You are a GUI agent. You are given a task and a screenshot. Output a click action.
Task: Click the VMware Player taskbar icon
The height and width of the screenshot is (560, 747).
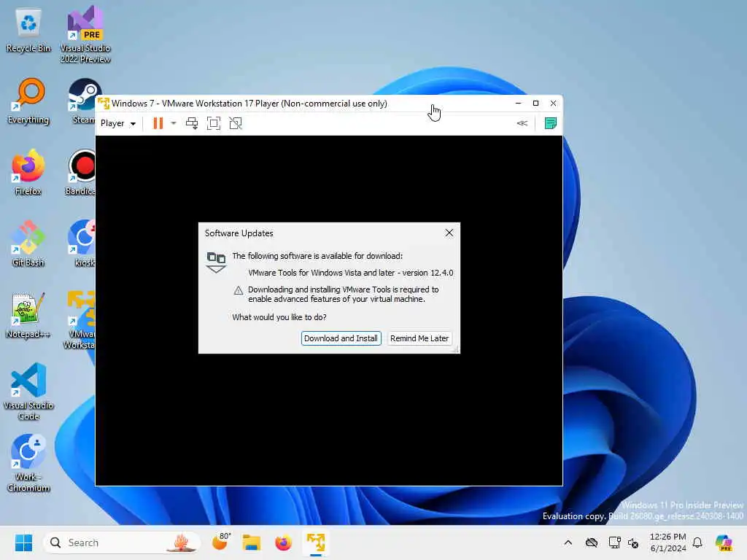point(315,542)
